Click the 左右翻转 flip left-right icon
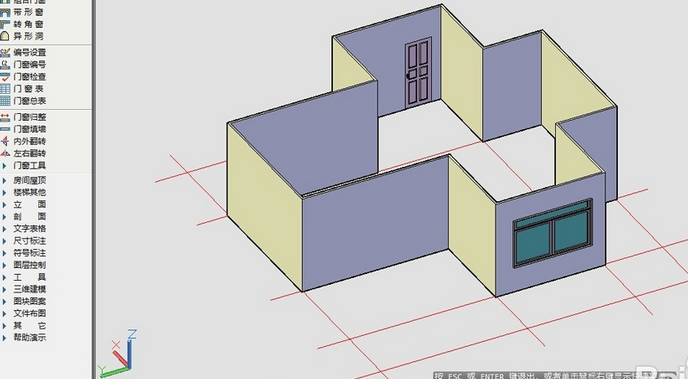This screenshot has height=379, width=688. coord(5,154)
